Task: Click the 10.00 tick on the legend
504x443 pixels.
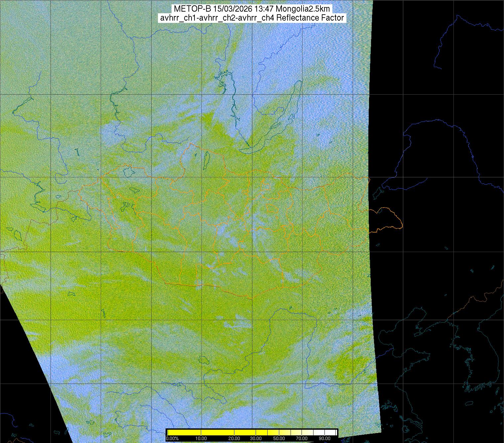Action: click(x=201, y=439)
